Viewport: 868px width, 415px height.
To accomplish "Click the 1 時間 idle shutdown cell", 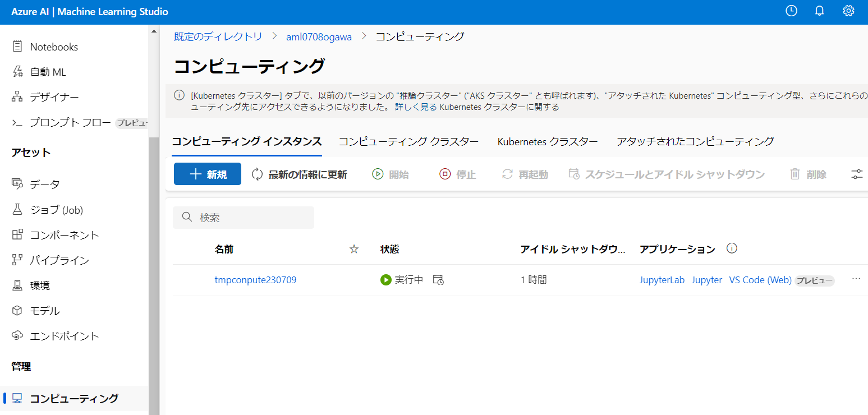I will [534, 280].
